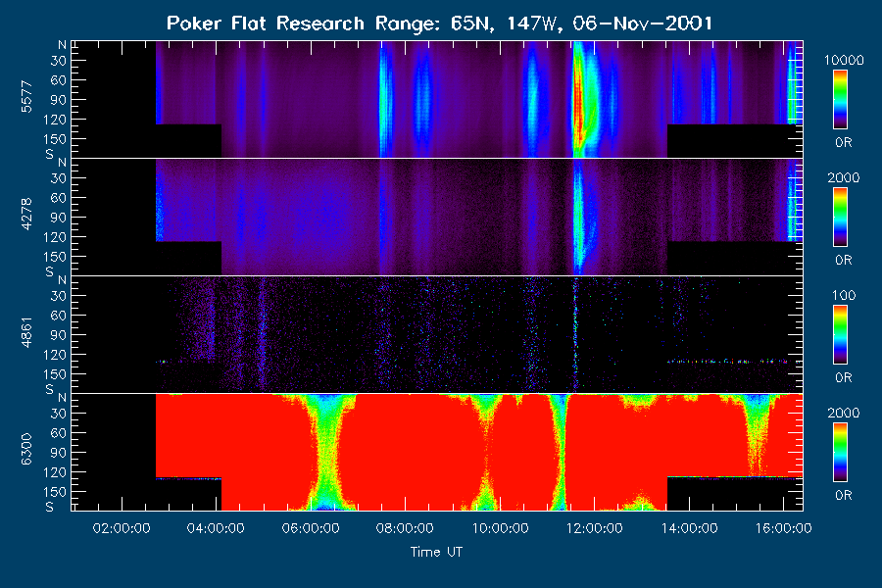Click the 150 tick label of the 6300 panel
Screen dimensions: 882x588
[55, 492]
